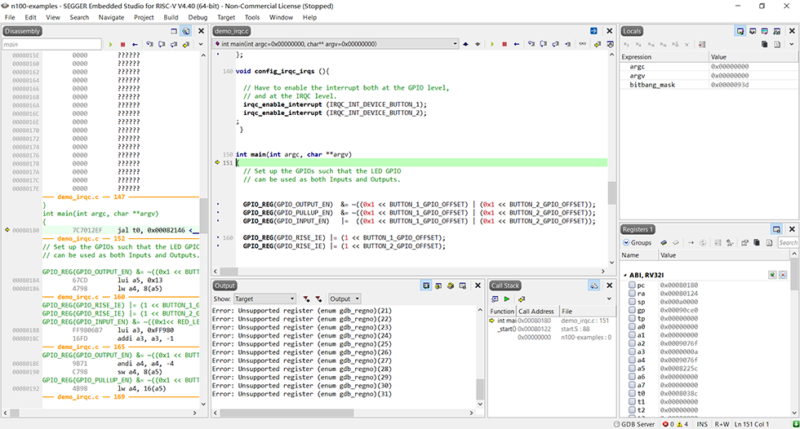Open the Show Target dropdown in Output

[265, 299]
